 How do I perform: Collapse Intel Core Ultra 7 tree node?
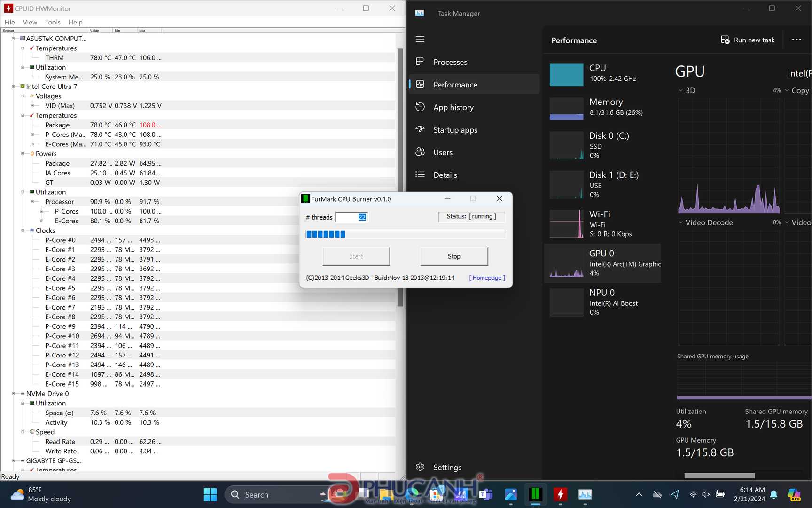point(13,87)
